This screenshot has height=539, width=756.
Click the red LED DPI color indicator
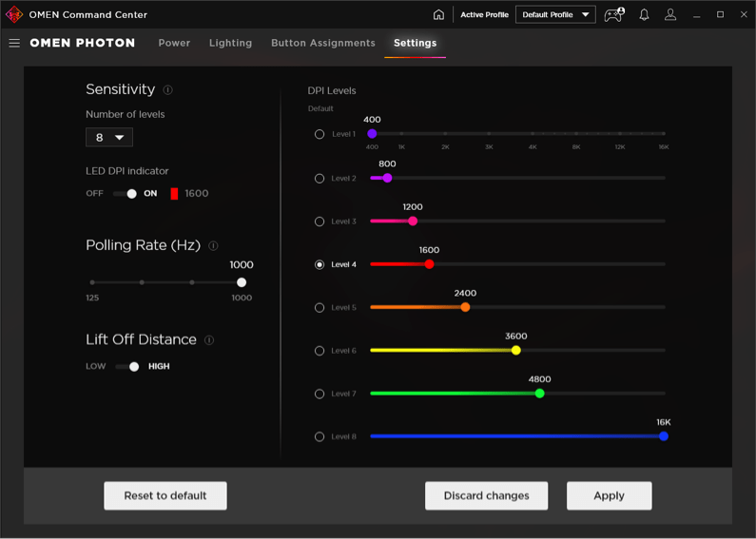pyautogui.click(x=174, y=193)
